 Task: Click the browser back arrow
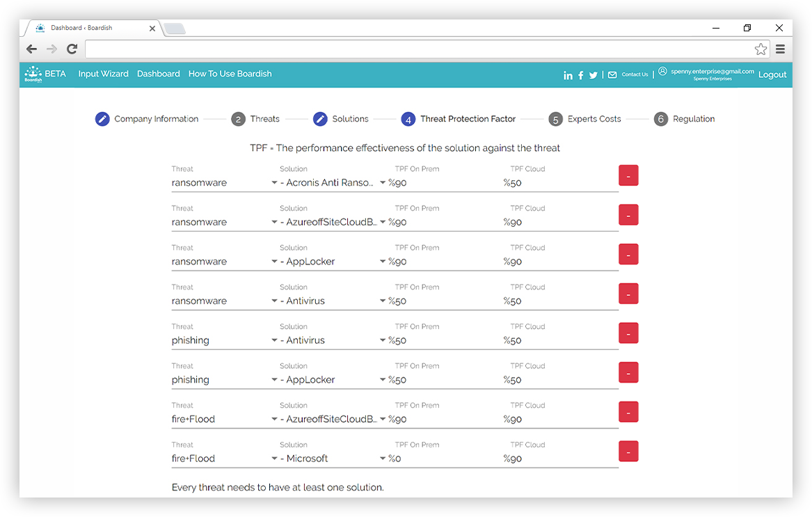(x=31, y=49)
